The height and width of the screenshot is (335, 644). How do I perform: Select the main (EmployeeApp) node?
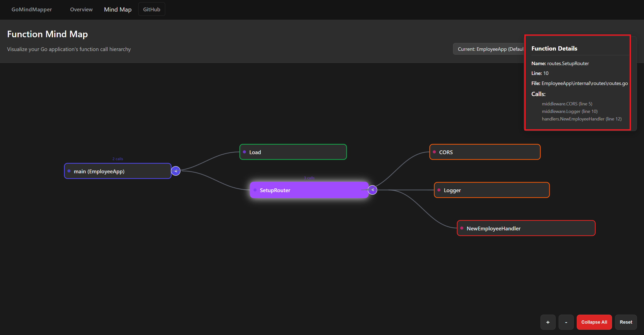pos(118,171)
